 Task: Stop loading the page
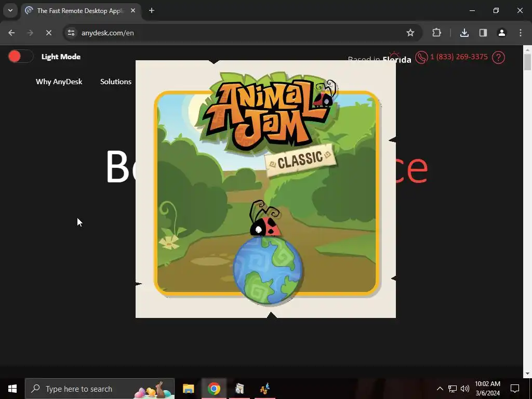click(x=48, y=33)
